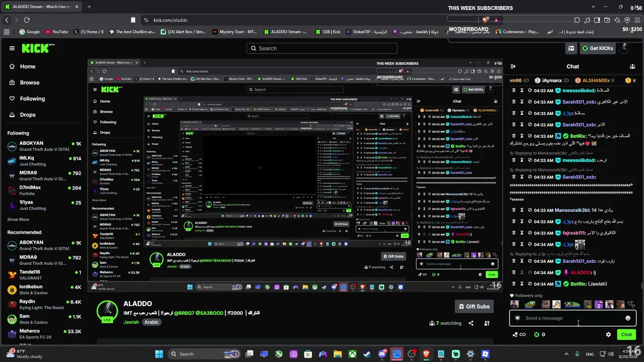Open chat settings gear
The image size is (644, 362).
(x=608, y=334)
